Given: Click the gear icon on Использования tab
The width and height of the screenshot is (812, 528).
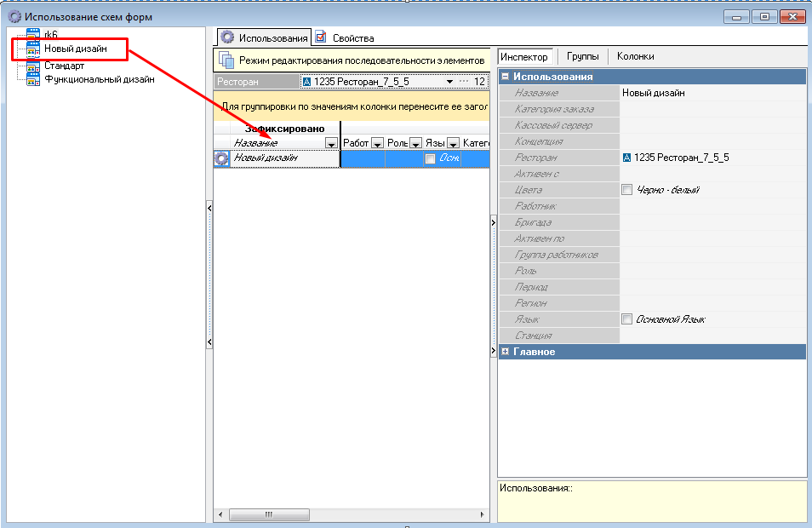Looking at the screenshot, I should 227,37.
